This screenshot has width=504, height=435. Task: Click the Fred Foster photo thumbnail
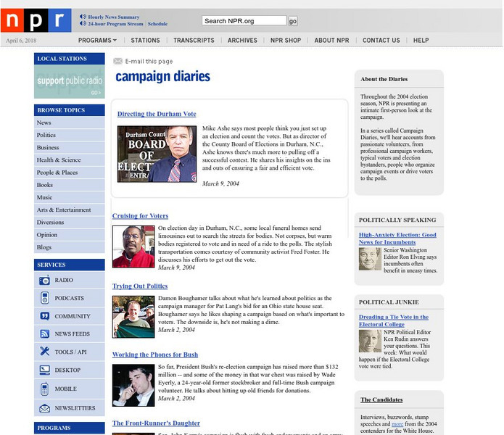tap(133, 246)
